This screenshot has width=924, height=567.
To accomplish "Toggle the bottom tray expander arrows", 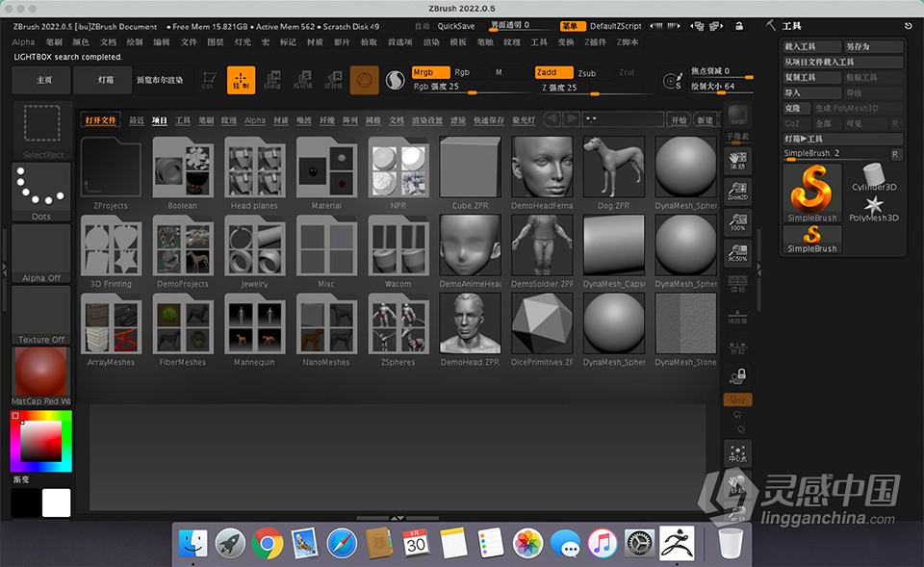I will (x=398, y=518).
